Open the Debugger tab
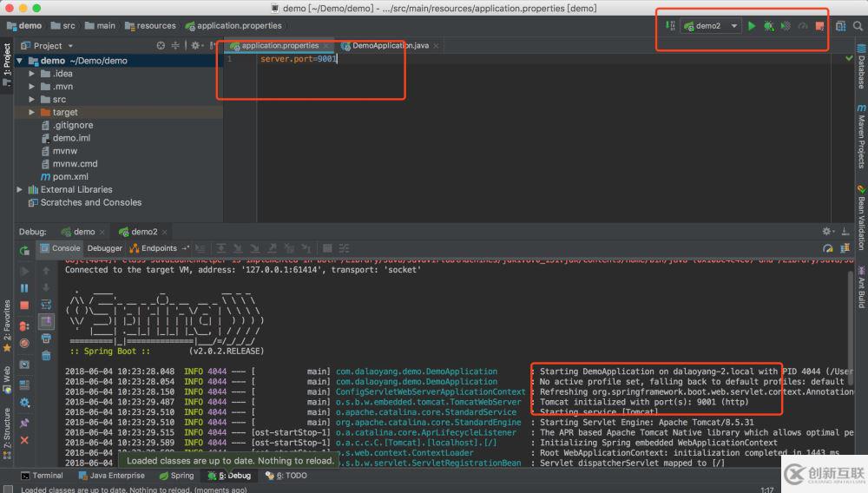 tap(105, 248)
